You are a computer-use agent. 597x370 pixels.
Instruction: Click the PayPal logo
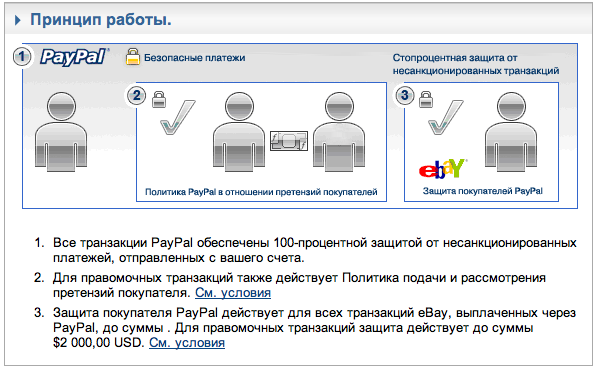[74, 57]
